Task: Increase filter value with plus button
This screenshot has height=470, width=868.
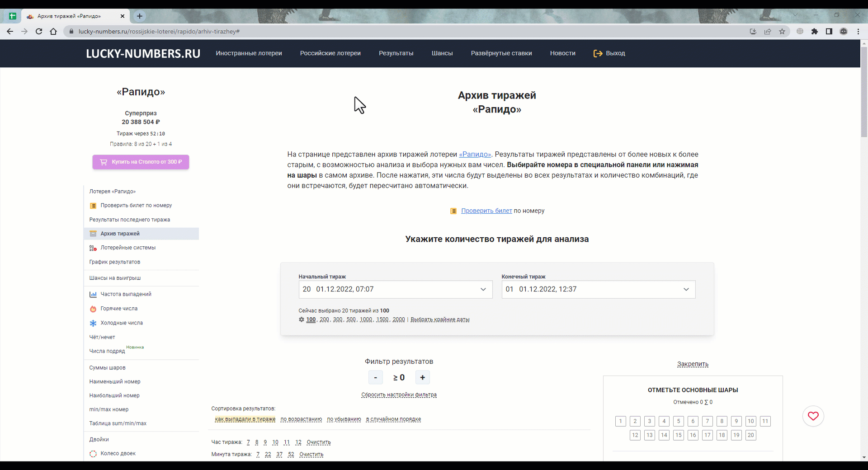Action: pos(423,378)
